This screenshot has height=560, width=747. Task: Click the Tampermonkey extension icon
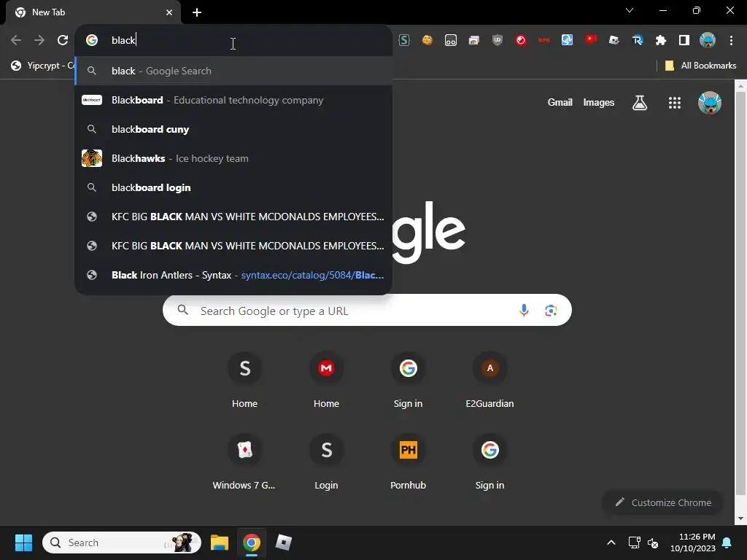tap(451, 41)
